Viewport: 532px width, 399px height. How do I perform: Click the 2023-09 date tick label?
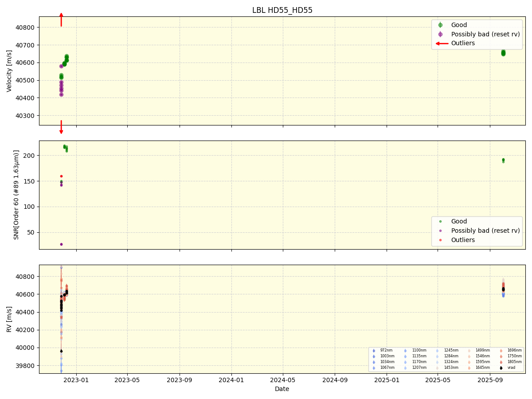pyautogui.click(x=180, y=380)
